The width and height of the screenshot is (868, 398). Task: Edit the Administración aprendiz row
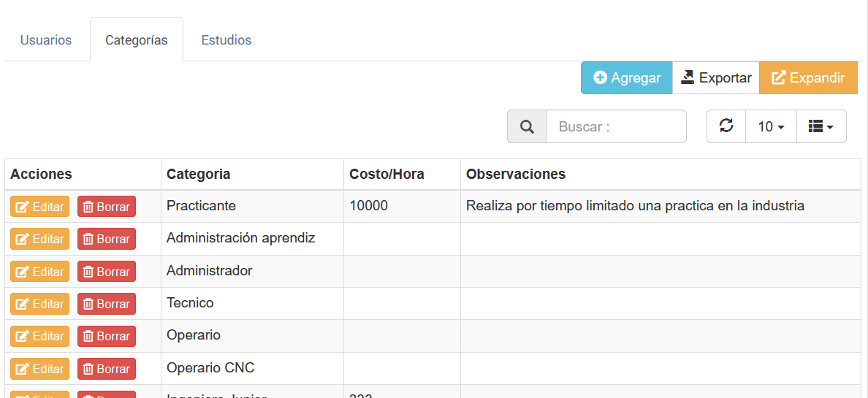[40, 239]
